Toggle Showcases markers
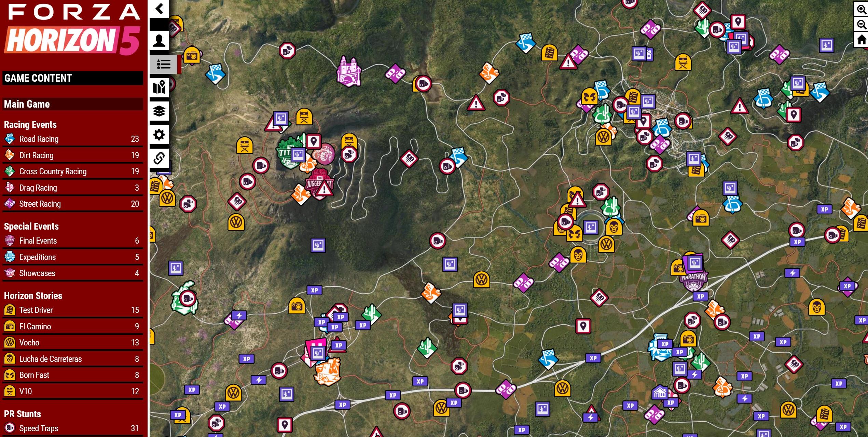 (x=72, y=273)
